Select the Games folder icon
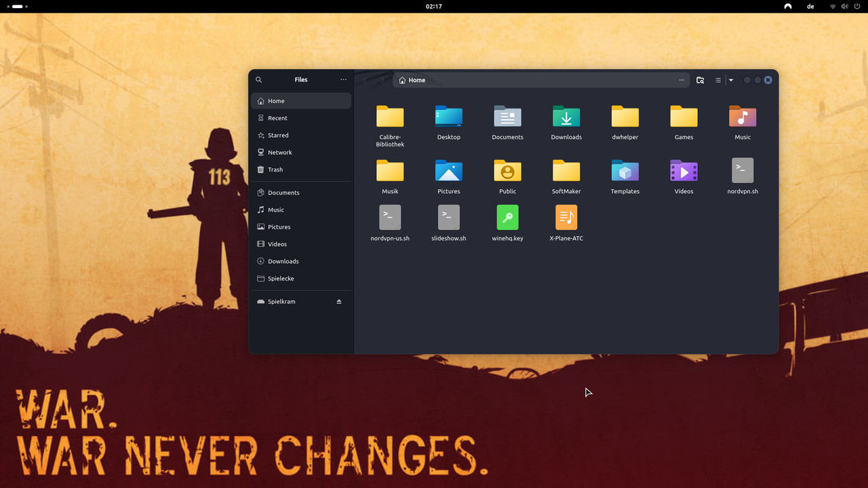Screen dimensions: 868x488 pyautogui.click(x=684, y=117)
